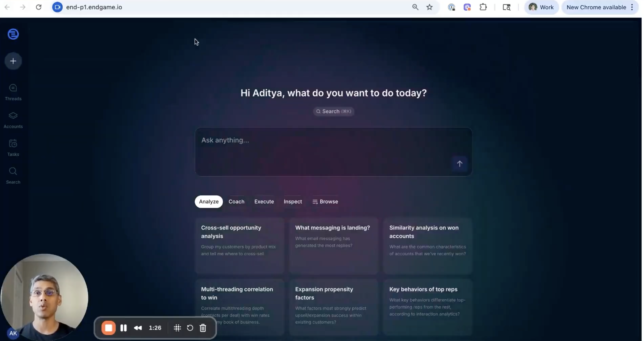Restart recording with circular arrow icon

click(x=190, y=328)
